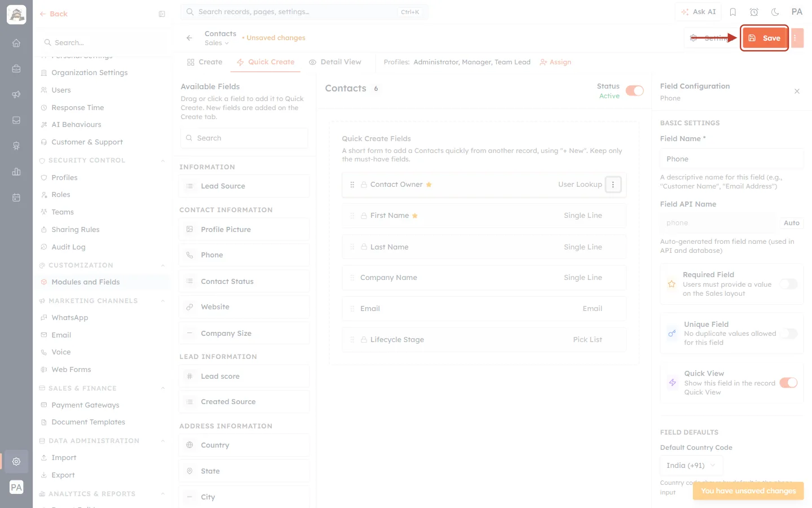Open the inbox icon in left rail
This screenshot has height=508, width=812.
pyautogui.click(x=16, y=120)
